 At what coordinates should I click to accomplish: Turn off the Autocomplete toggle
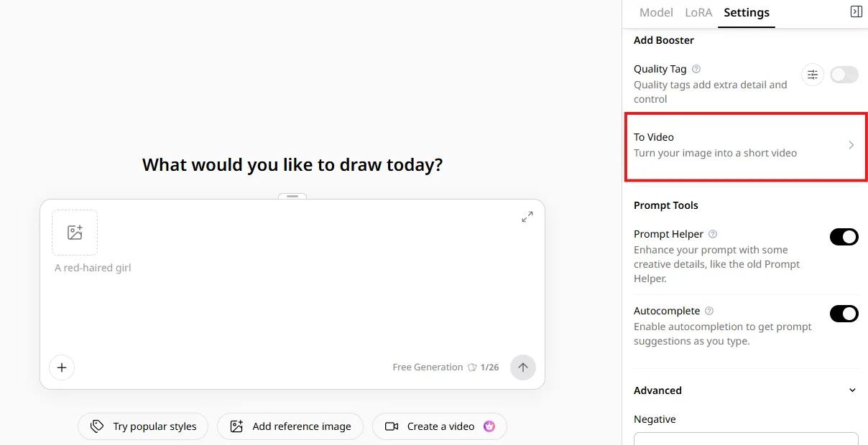844,314
